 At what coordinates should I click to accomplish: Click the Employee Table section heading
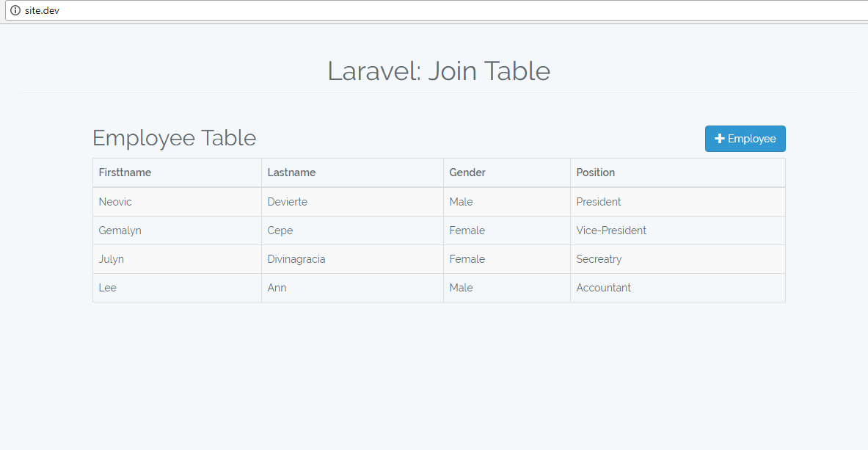pos(175,138)
